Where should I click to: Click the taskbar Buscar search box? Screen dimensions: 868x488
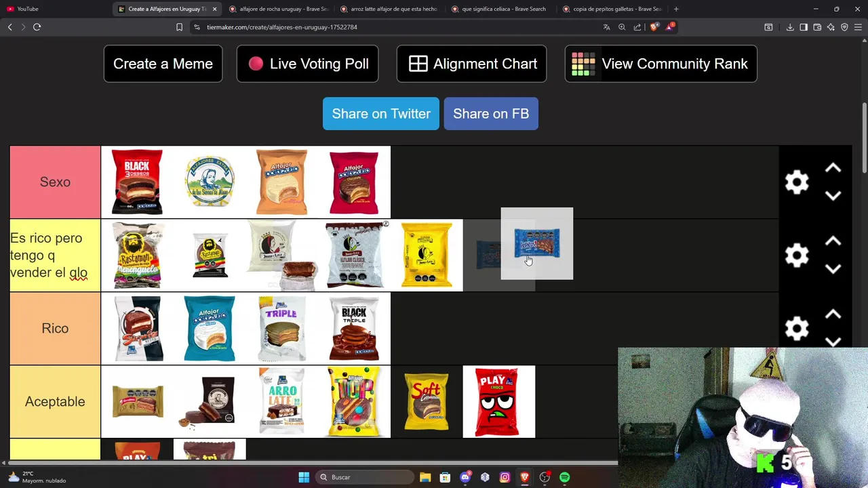[x=364, y=477]
